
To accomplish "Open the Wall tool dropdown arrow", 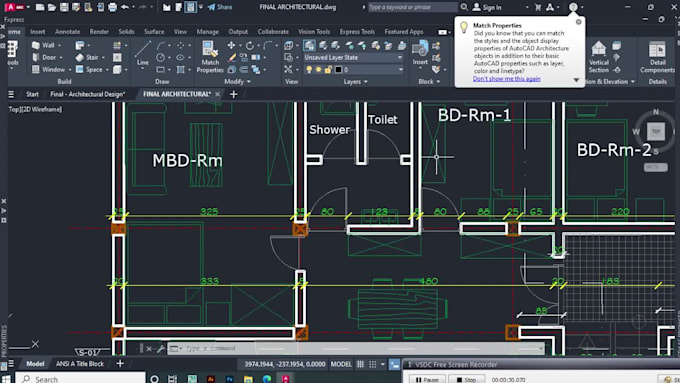I will pyautogui.click(x=59, y=45).
